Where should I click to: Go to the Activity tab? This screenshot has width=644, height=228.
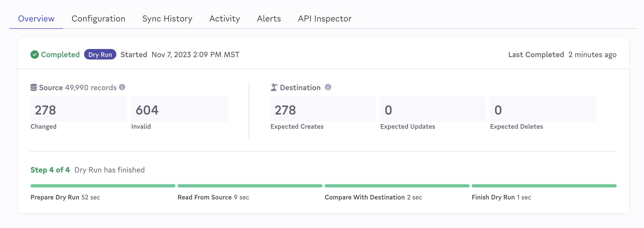[225, 19]
